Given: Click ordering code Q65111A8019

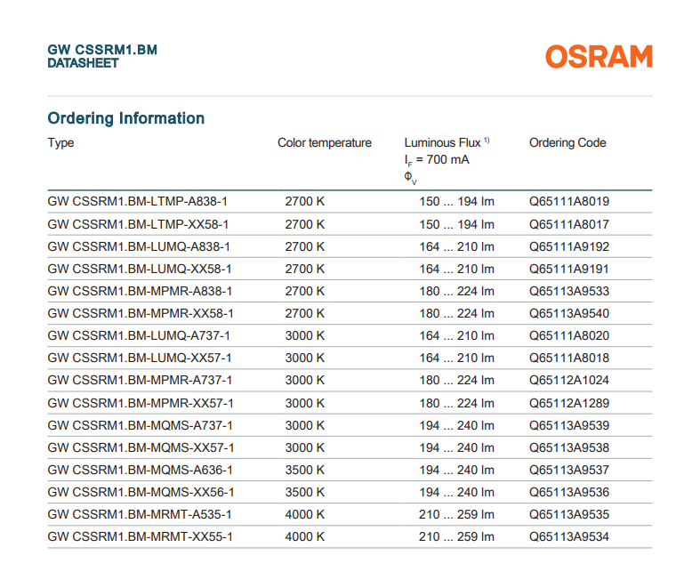Looking at the screenshot, I should tap(569, 202).
